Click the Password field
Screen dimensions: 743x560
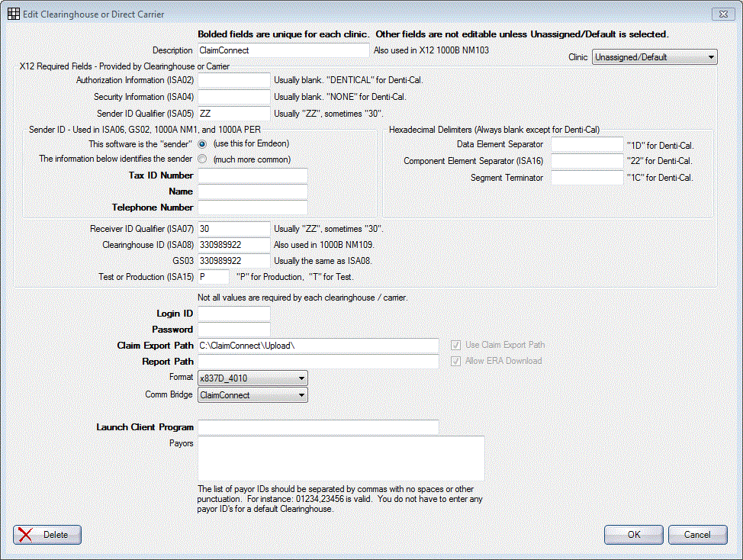tap(234, 330)
